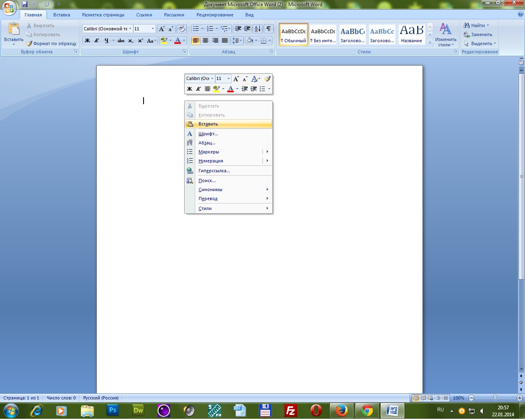Click Shading paint bucket icon in ribbon
Viewport: 525px width, 420px height.
coord(250,41)
